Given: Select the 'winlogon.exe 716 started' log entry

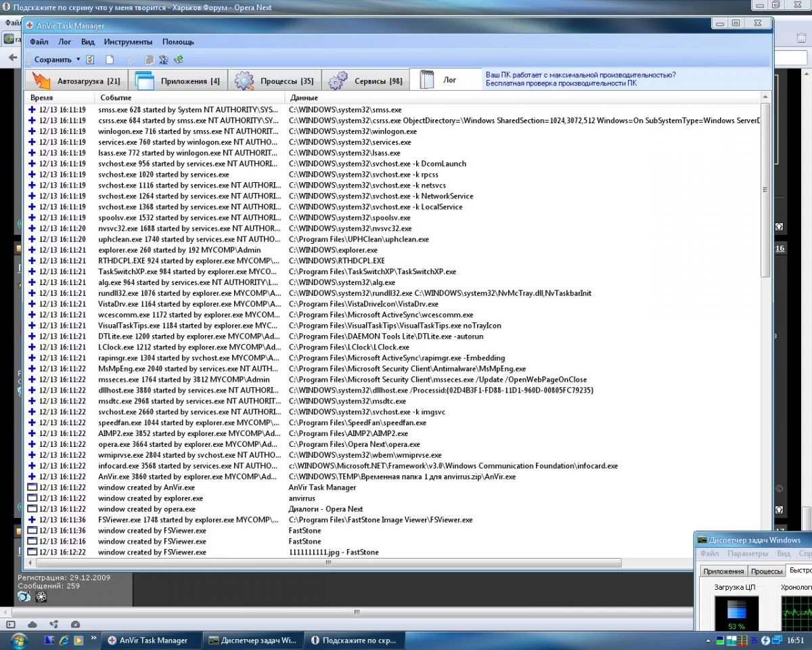Looking at the screenshot, I should click(x=393, y=131).
